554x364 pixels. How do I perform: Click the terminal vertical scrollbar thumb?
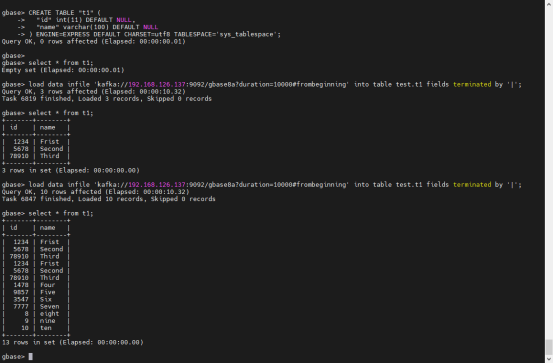[x=549, y=347]
